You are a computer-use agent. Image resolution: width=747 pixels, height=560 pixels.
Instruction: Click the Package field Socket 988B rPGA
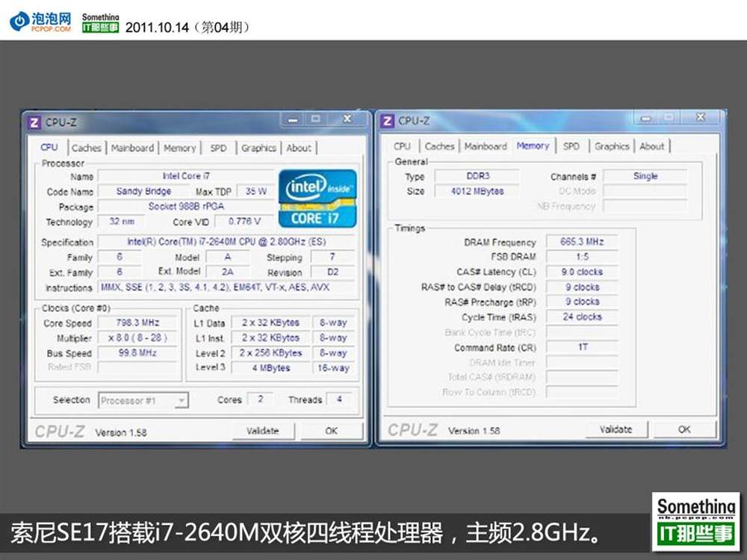[186, 207]
